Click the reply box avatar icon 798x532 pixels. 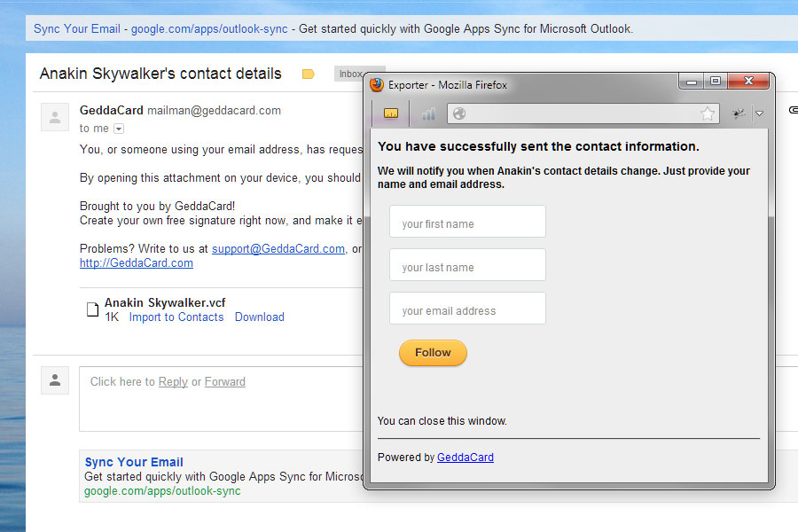(55, 380)
